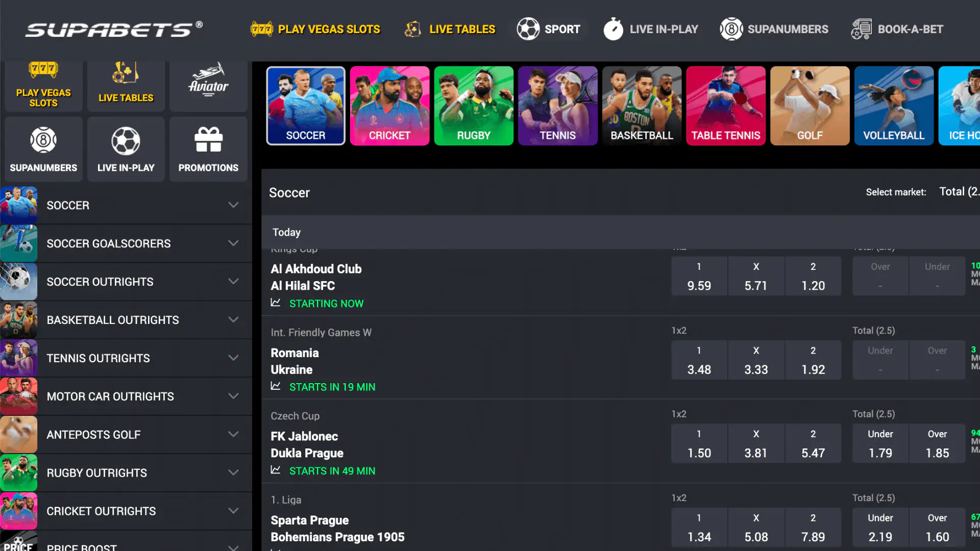This screenshot has height=551, width=980.
Task: Switch to the LIVE IN-PLAY tab
Action: point(651,29)
